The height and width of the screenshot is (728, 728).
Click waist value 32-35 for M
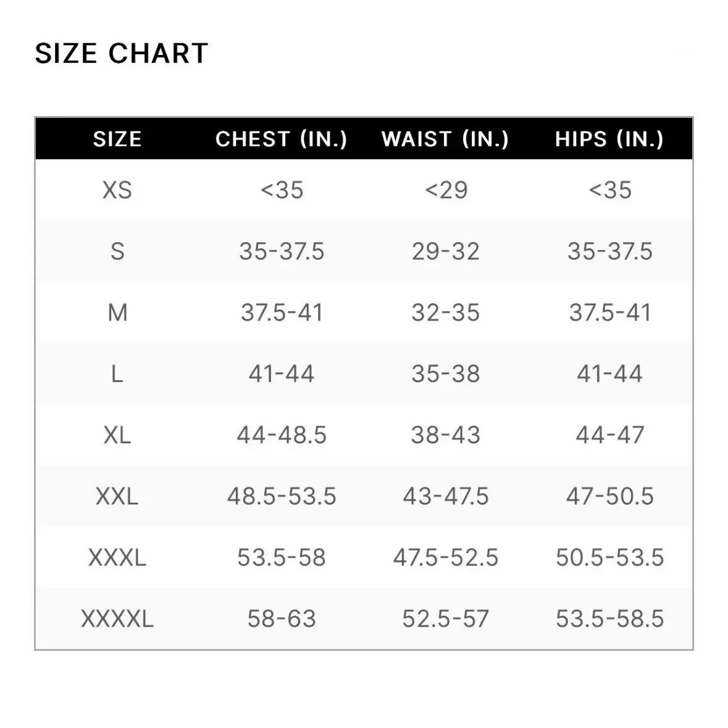[445, 312]
